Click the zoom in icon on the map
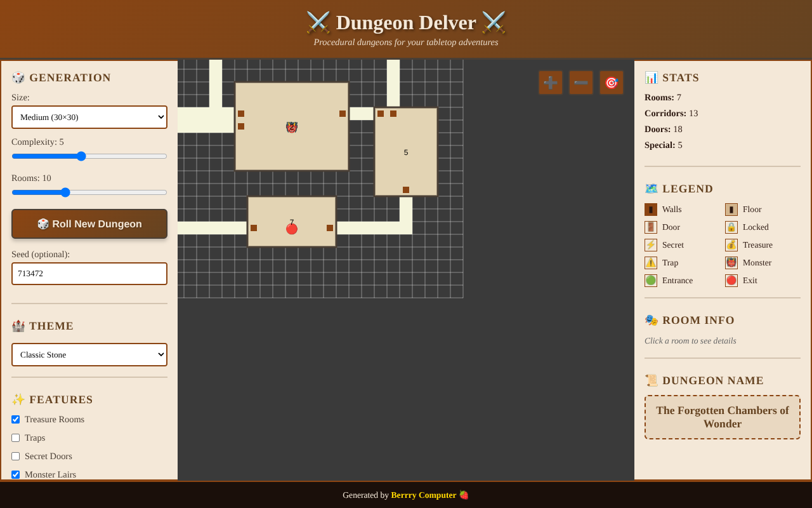The image size is (812, 508). pyautogui.click(x=550, y=82)
